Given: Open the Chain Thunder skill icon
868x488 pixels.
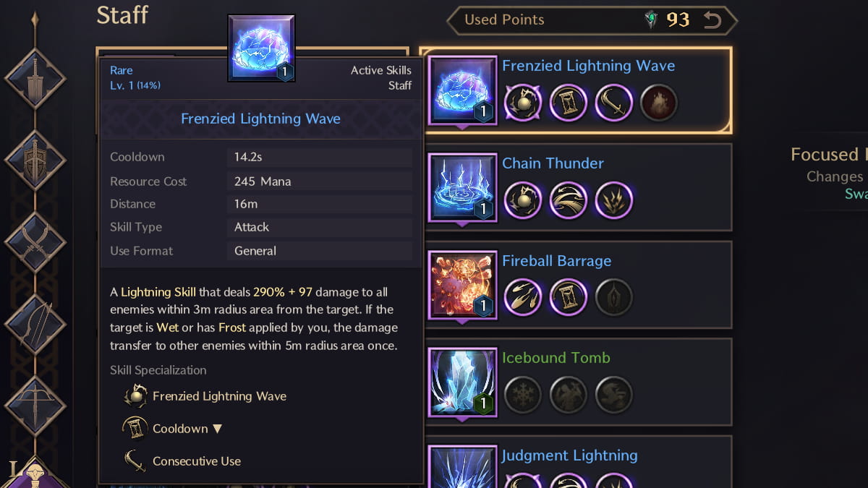Looking at the screenshot, I should coord(462,187).
